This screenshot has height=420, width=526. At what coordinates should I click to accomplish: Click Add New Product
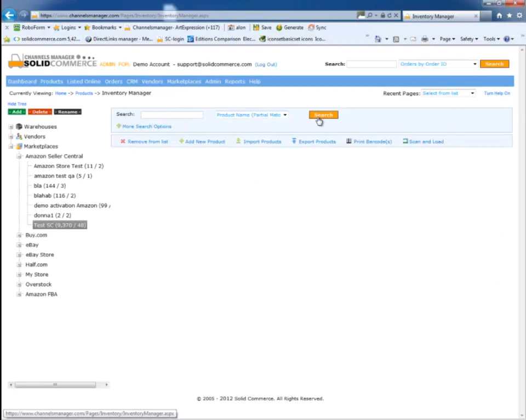coord(204,141)
